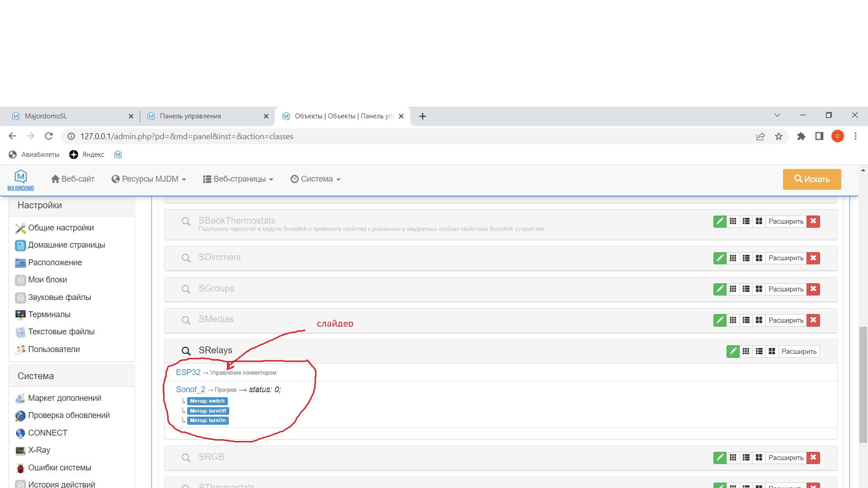Open browser extensions puzzle icon
The height and width of the screenshot is (488, 868).
[801, 136]
